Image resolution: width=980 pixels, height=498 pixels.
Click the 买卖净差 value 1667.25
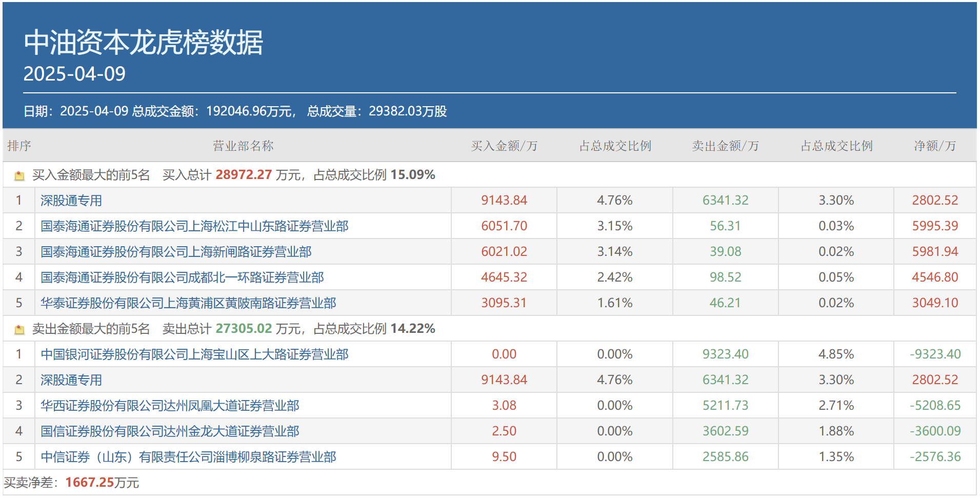pos(90,483)
